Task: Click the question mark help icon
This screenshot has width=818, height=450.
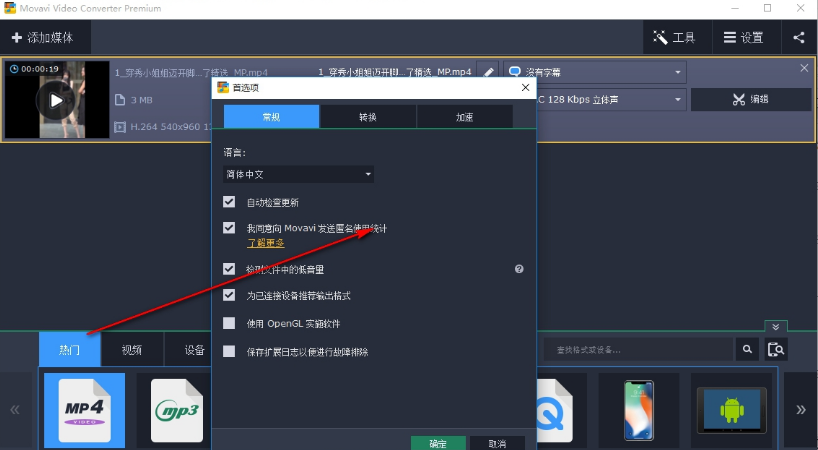Action: pos(519,269)
